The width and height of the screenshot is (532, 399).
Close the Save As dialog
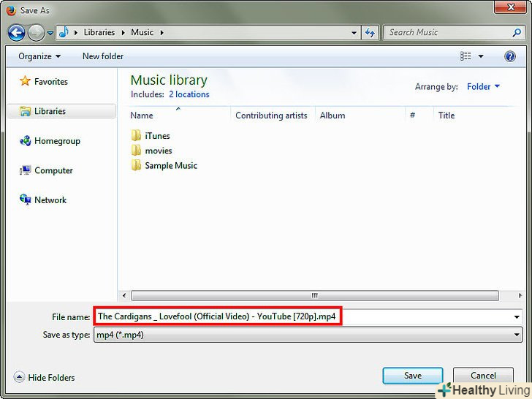[510, 7]
